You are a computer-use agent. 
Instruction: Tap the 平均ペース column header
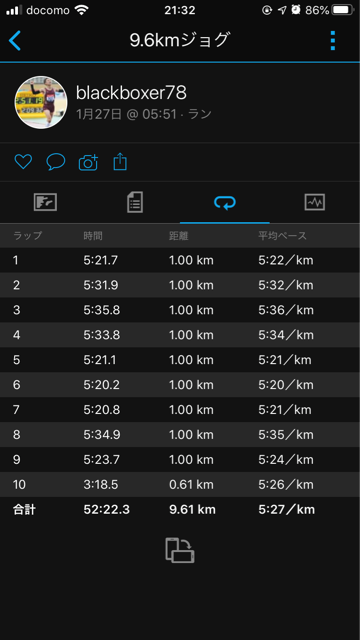282,236
